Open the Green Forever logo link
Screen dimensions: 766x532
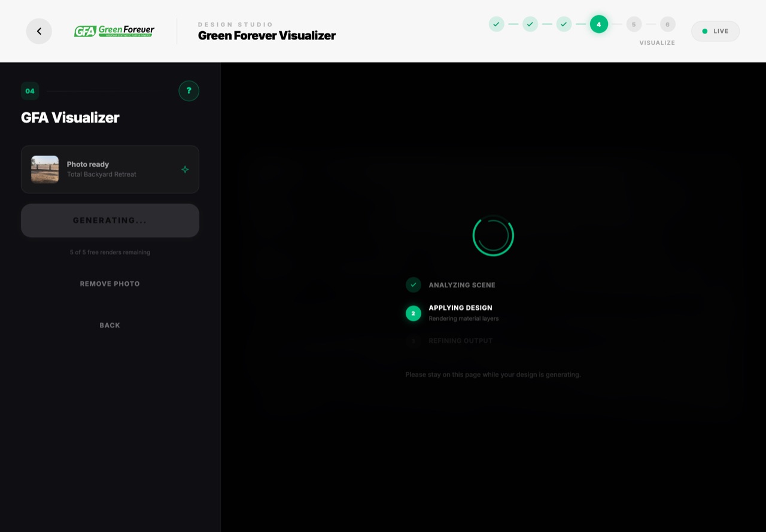(x=114, y=31)
